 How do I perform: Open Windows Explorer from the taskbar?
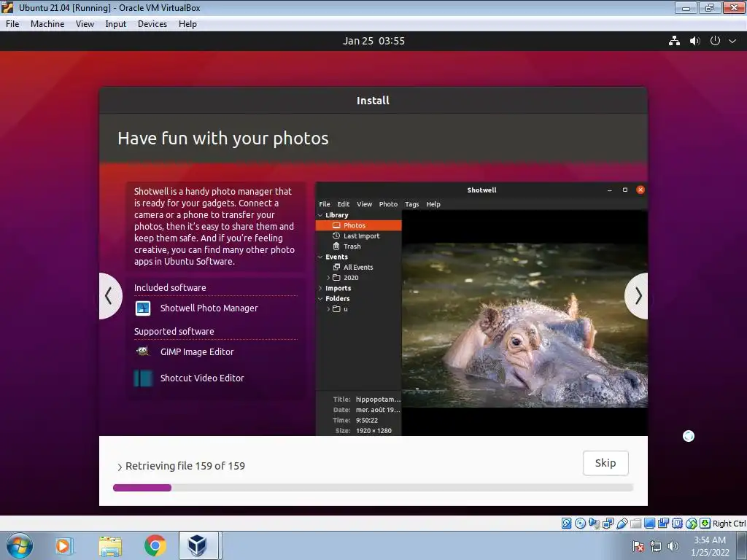click(x=110, y=545)
